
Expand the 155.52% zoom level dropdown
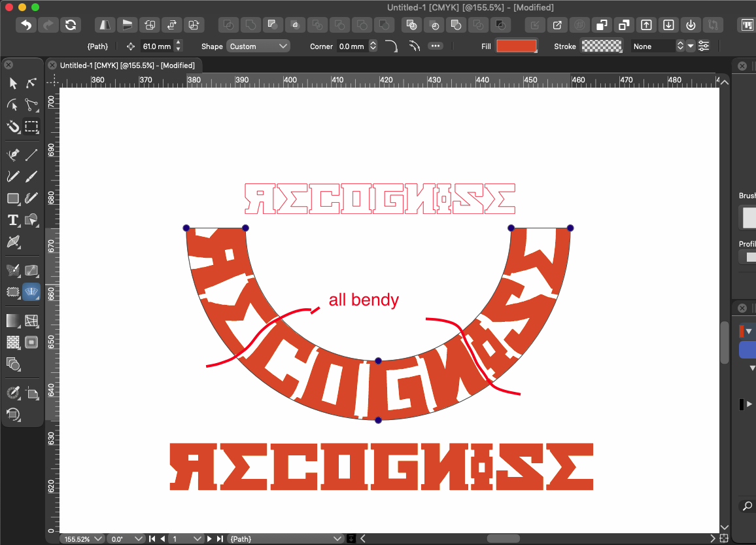(82, 539)
